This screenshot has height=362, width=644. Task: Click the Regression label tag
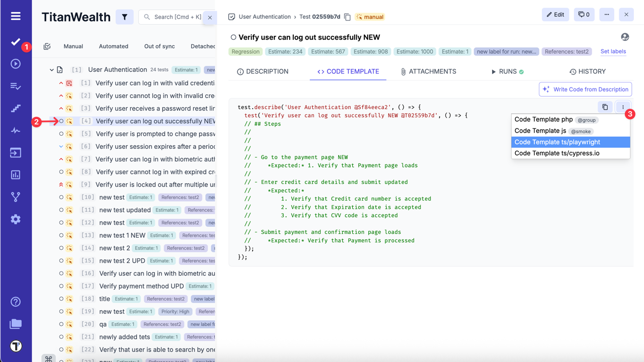click(246, 51)
